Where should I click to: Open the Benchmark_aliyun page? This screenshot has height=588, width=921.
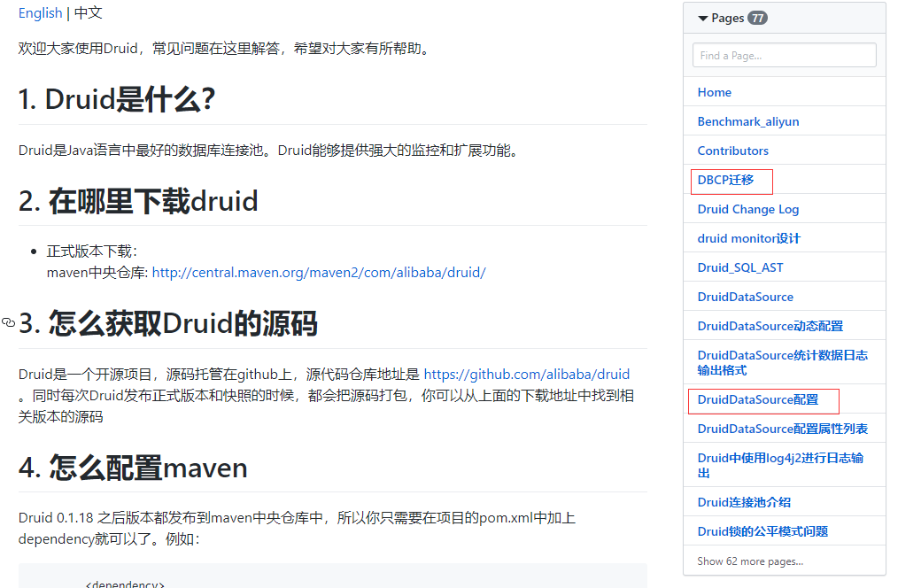[x=748, y=121]
